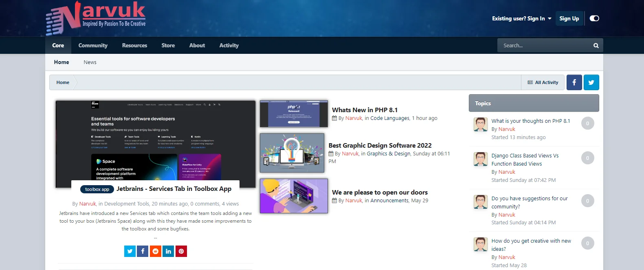Select the News sub-navigation item

pos(90,62)
